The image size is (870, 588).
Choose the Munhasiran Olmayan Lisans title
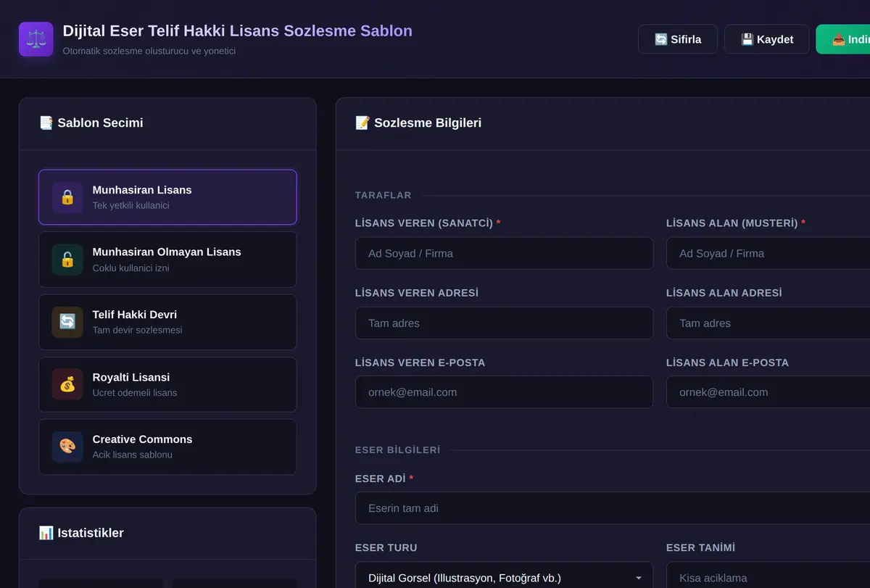tap(167, 252)
